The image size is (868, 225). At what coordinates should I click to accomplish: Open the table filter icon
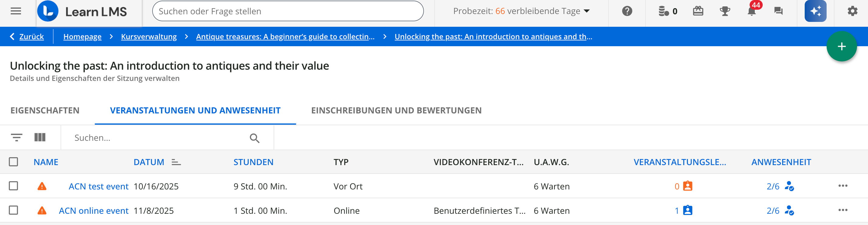click(x=16, y=137)
